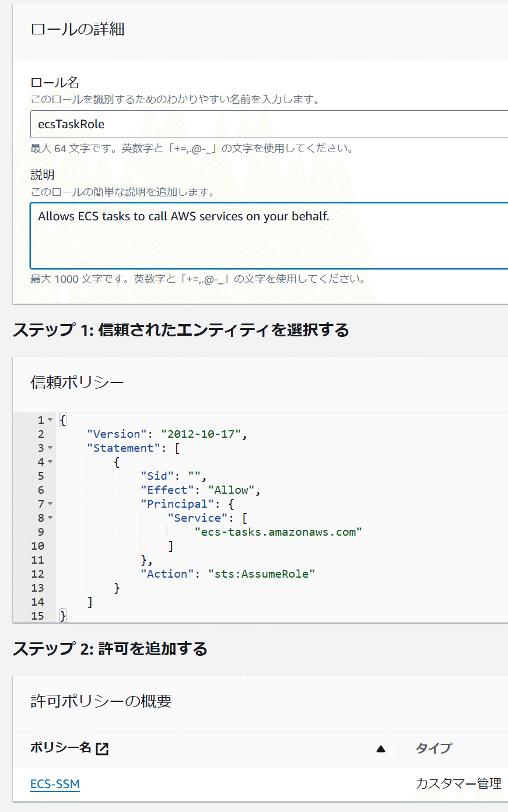Click the カスタマー管理 type cell
This screenshot has height=812, width=508.
pyautogui.click(x=458, y=784)
